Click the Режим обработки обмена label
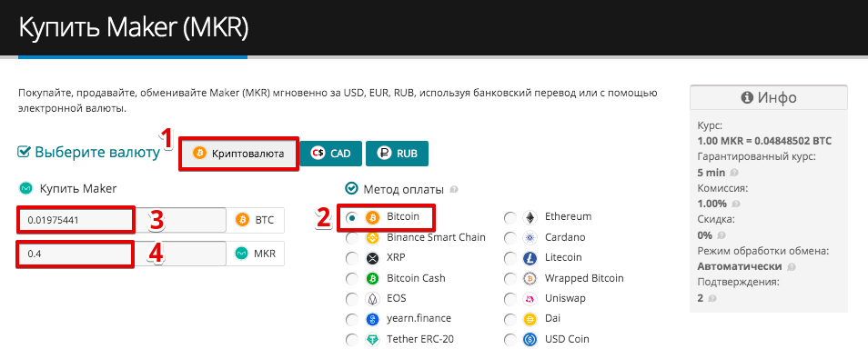The height and width of the screenshot is (349, 868). pyautogui.click(x=762, y=251)
